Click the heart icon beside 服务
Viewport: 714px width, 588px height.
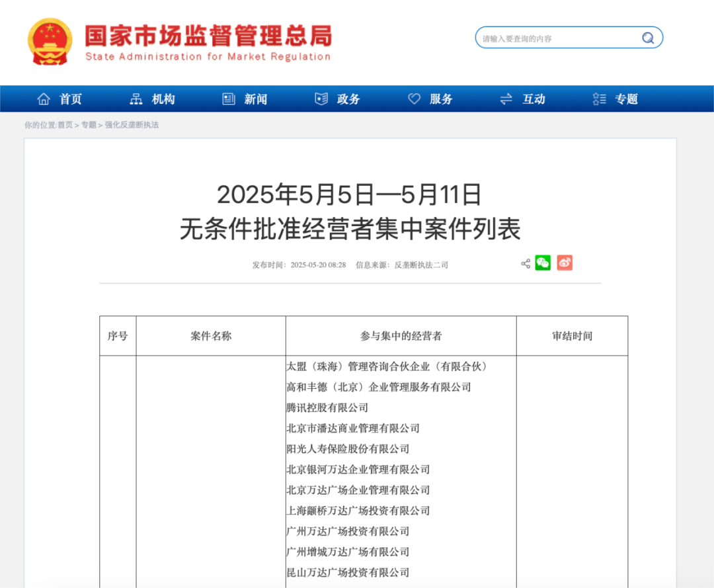414,99
